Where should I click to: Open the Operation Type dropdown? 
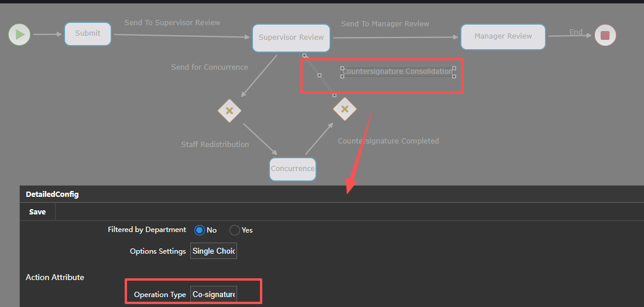tap(214, 295)
